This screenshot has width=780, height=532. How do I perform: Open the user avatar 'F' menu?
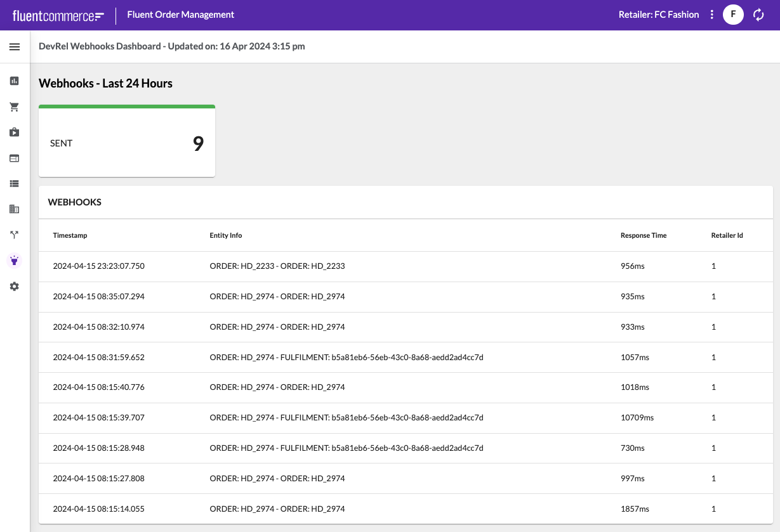pos(733,15)
